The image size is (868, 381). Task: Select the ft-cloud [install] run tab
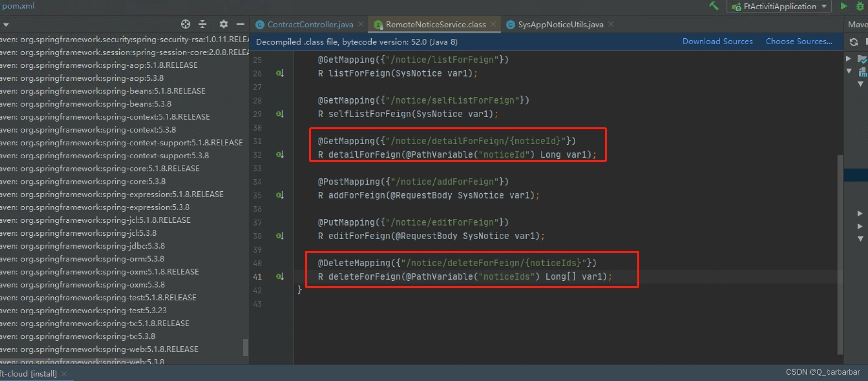click(x=28, y=374)
